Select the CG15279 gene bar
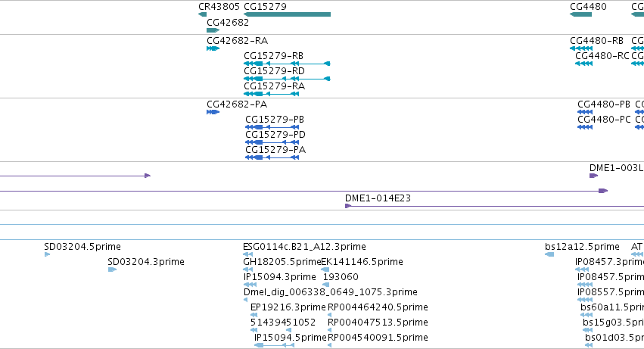 click(x=287, y=14)
